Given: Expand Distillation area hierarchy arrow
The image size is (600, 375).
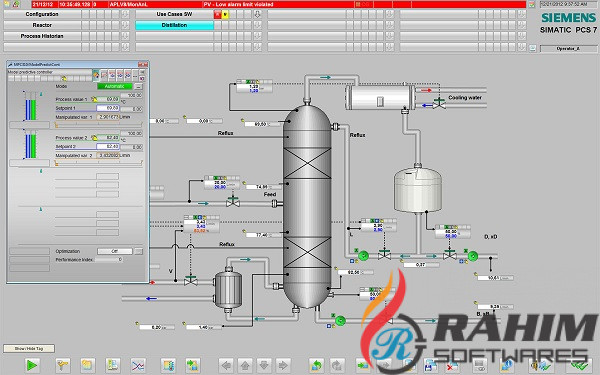Looking at the screenshot, I should tap(258, 25).
